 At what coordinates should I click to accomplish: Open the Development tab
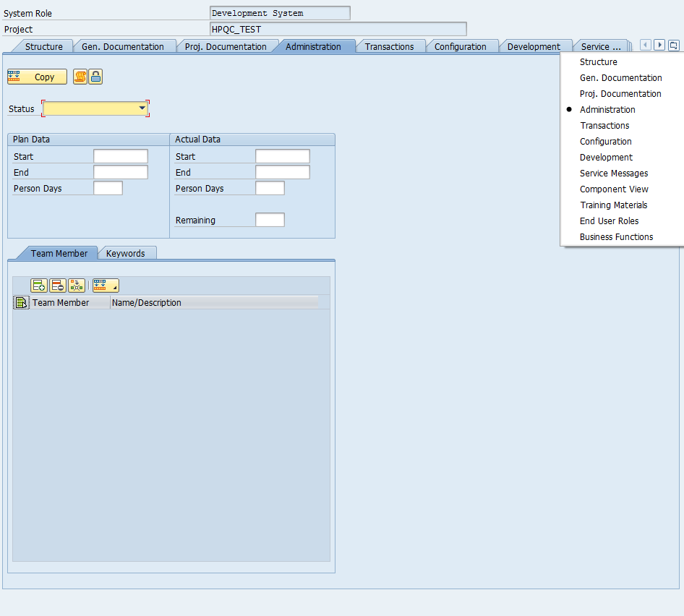pos(534,47)
